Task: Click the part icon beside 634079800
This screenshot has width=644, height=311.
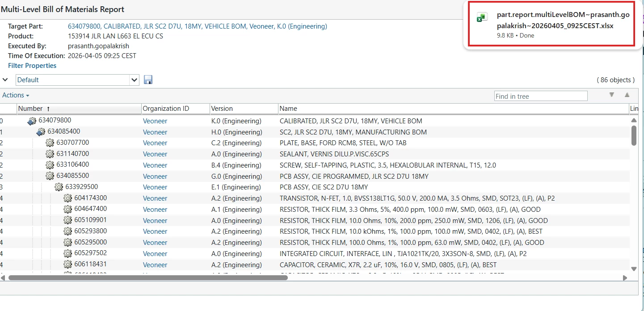Action: pos(32,121)
